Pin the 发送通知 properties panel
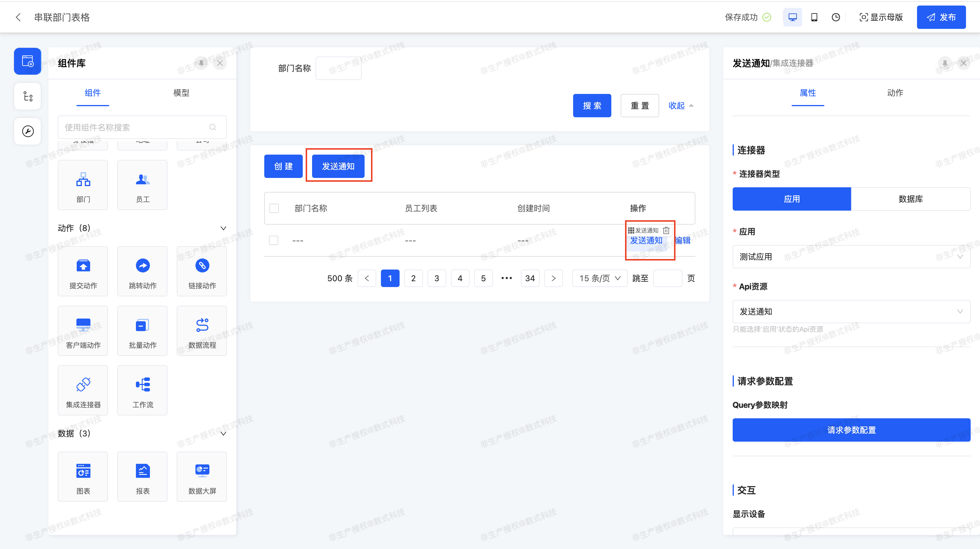This screenshot has height=549, width=980. (945, 63)
